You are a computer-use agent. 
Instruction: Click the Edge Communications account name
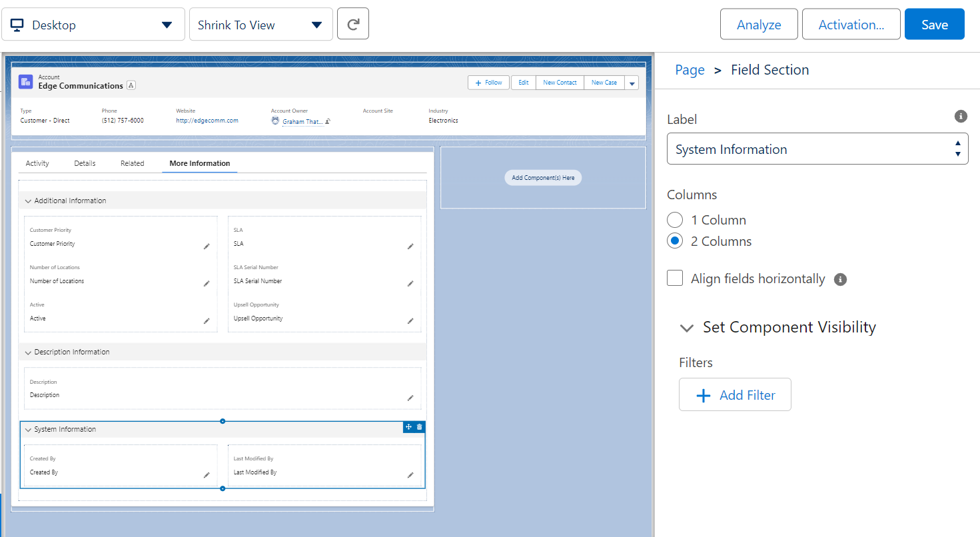(x=81, y=85)
